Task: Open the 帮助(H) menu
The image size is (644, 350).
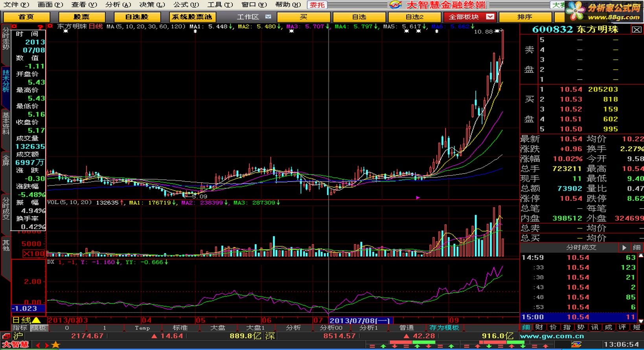Action: [x=288, y=5]
